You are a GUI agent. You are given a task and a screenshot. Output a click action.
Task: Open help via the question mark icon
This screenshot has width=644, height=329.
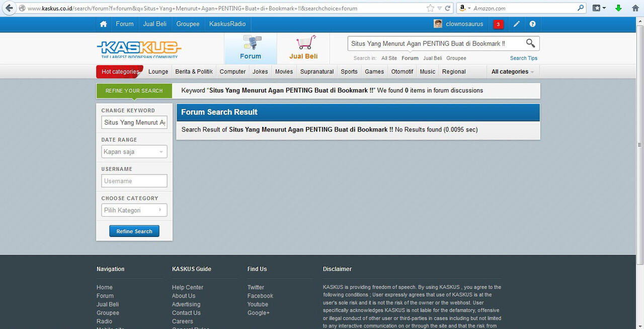coord(532,24)
